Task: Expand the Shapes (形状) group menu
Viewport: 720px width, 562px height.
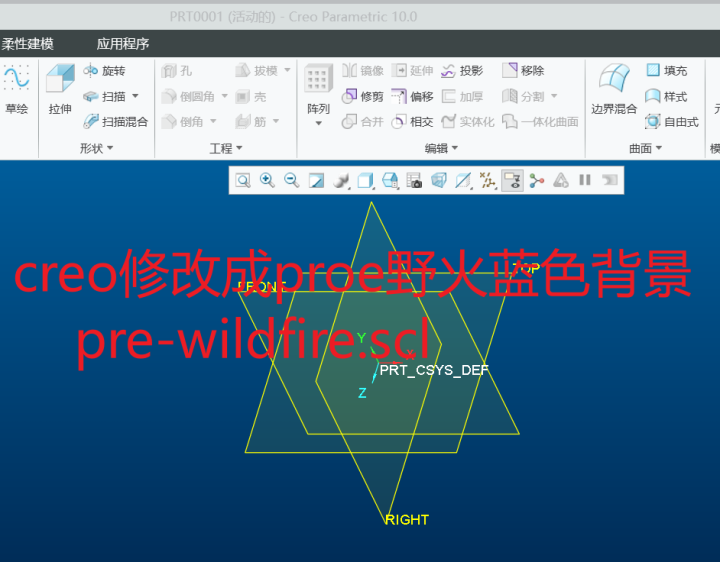Action: tap(96, 148)
